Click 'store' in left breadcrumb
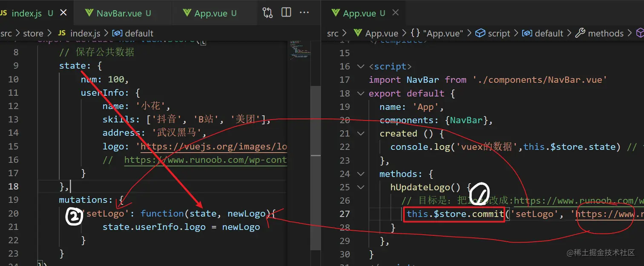Viewport: 644px width, 266px height. (33, 33)
